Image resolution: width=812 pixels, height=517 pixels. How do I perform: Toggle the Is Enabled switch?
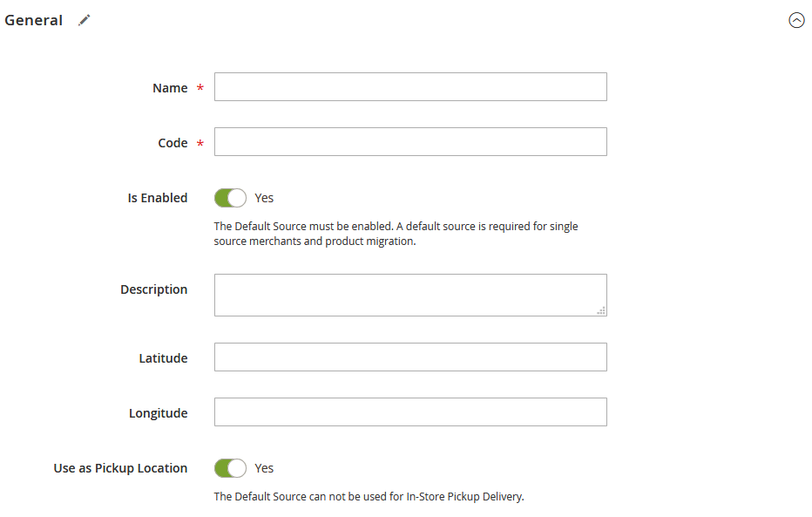[x=231, y=198]
